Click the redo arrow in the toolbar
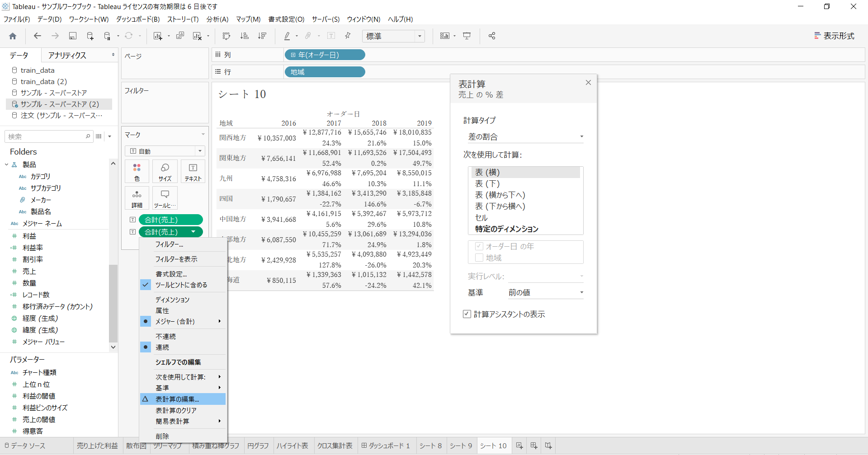 tap(55, 36)
